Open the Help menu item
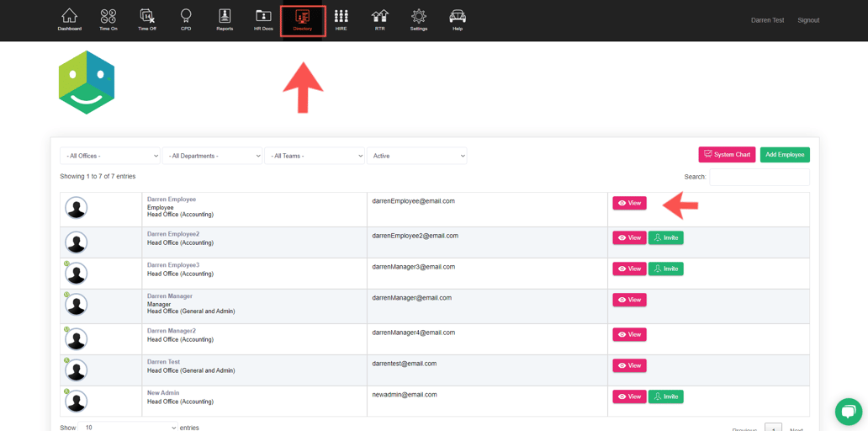The image size is (868, 431). click(458, 19)
